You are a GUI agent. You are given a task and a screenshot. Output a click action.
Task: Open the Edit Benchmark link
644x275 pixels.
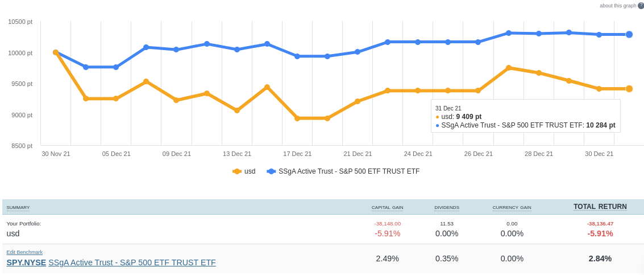24,252
